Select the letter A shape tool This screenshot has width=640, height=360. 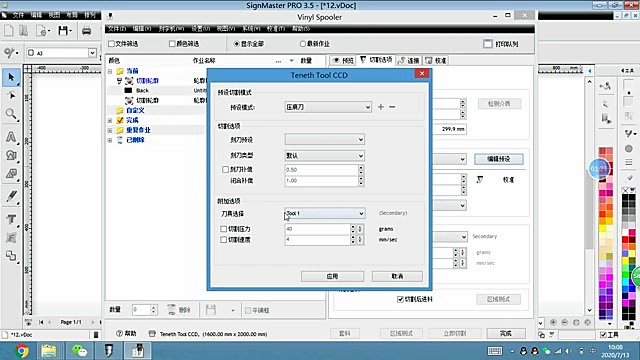tap(11, 137)
